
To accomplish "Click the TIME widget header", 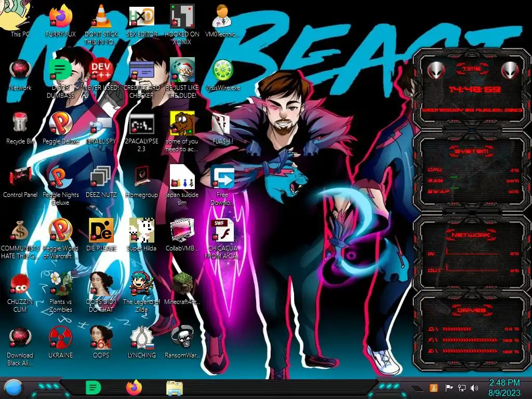I will click(x=472, y=69).
